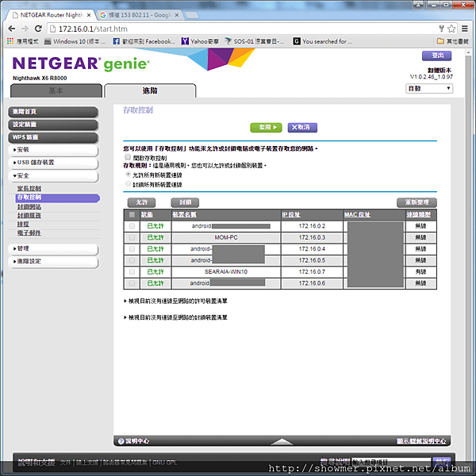Switch to the 進階 tab
The height and width of the screenshot is (476, 476).
pyautogui.click(x=150, y=90)
